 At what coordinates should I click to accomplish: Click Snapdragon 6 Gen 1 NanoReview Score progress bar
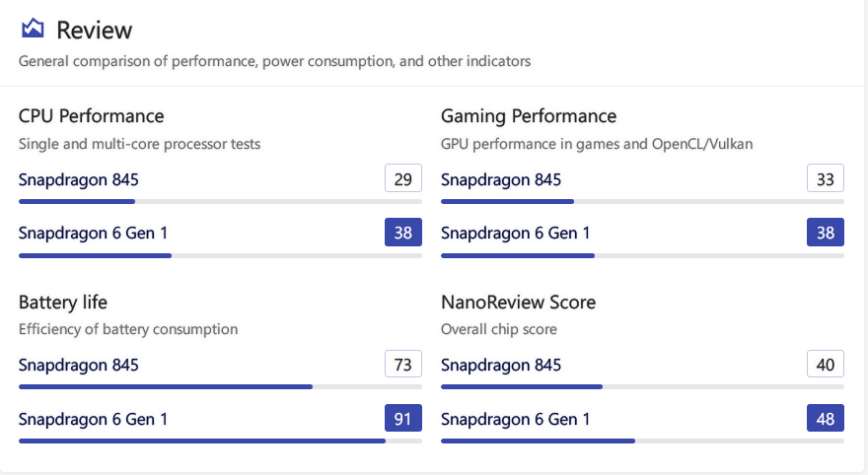642,441
